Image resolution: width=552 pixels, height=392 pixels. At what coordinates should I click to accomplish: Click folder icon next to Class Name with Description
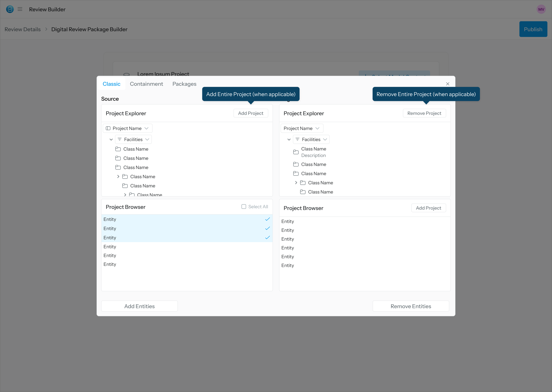pyautogui.click(x=296, y=152)
